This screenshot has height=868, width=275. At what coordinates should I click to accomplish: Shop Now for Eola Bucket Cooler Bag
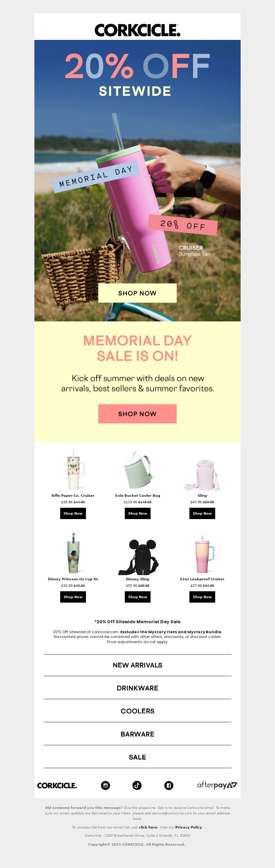coord(137,513)
